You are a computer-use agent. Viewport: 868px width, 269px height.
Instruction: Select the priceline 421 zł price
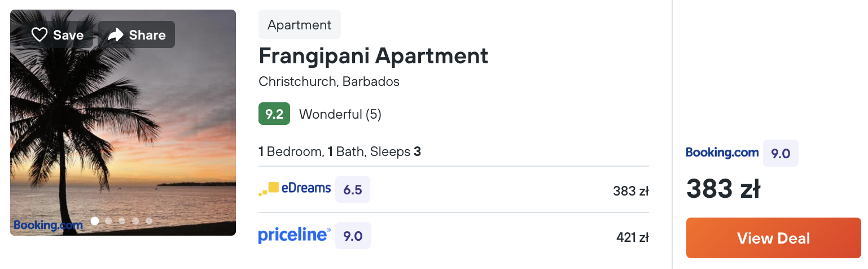click(633, 238)
